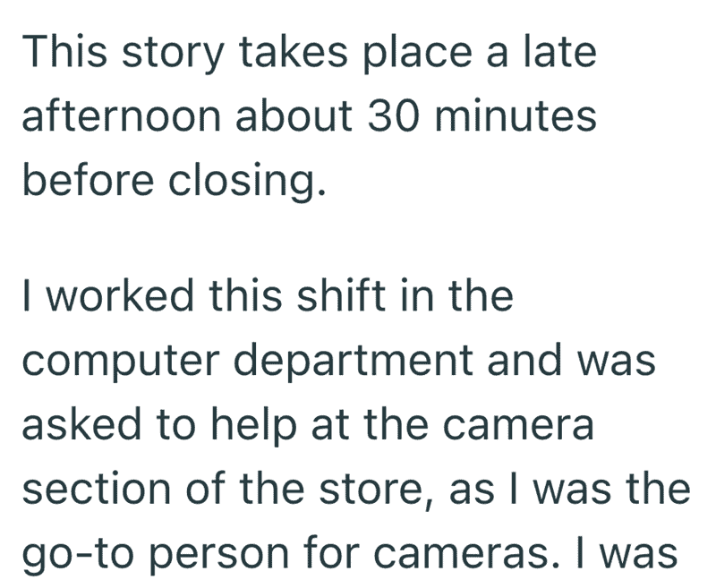Click the word "minutes"
716x588 pixels.
516,115
